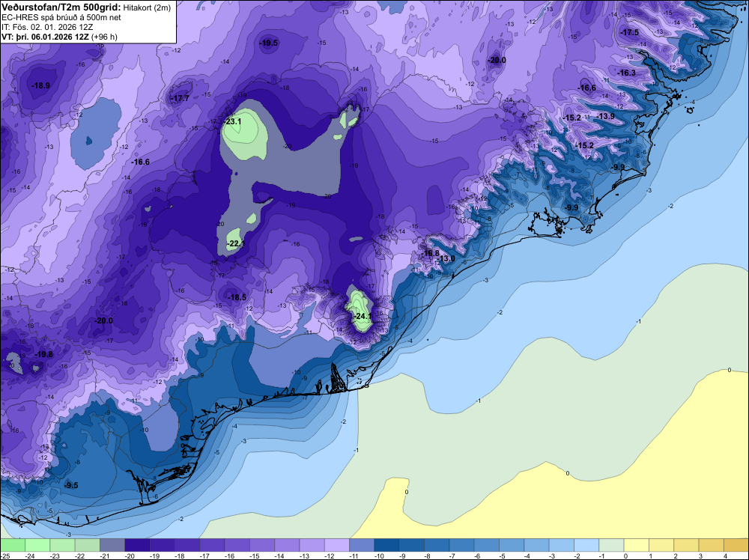The width and height of the screenshot is (749, 560).
Task: Click the -19.8 temperature label
Action: [x=45, y=354]
